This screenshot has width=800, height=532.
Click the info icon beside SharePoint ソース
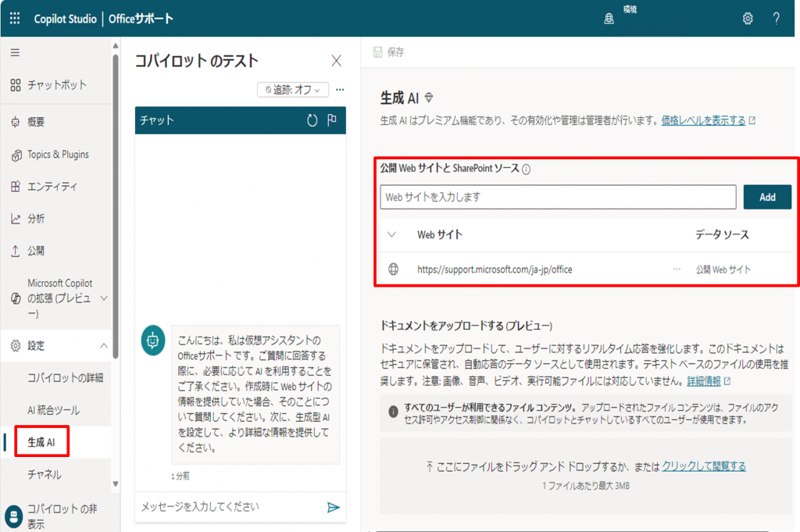click(x=526, y=170)
